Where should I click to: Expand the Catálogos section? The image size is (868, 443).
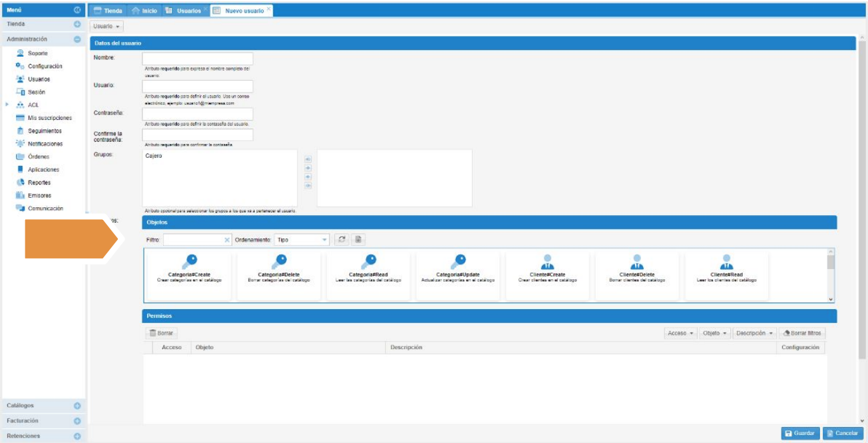click(77, 406)
